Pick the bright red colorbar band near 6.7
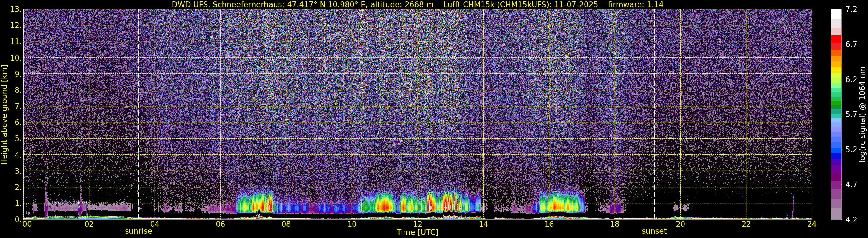868x238 pixels. [x=836, y=39]
